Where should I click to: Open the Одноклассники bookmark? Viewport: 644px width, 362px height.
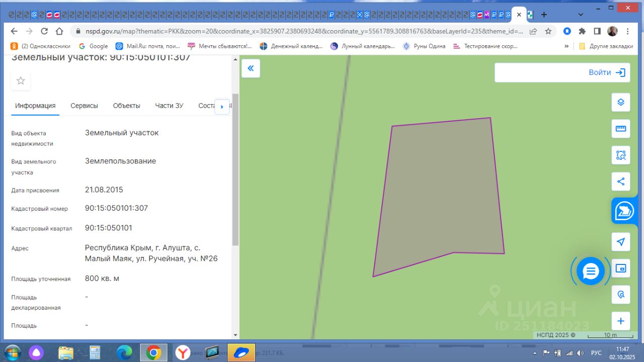(x=40, y=46)
